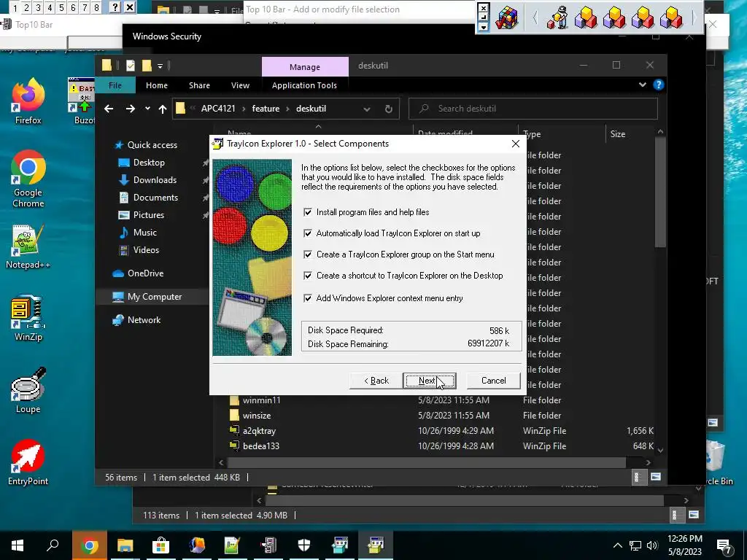Switch to large icons view in status bar
Viewport: 747px width, 560px height.
(656, 477)
